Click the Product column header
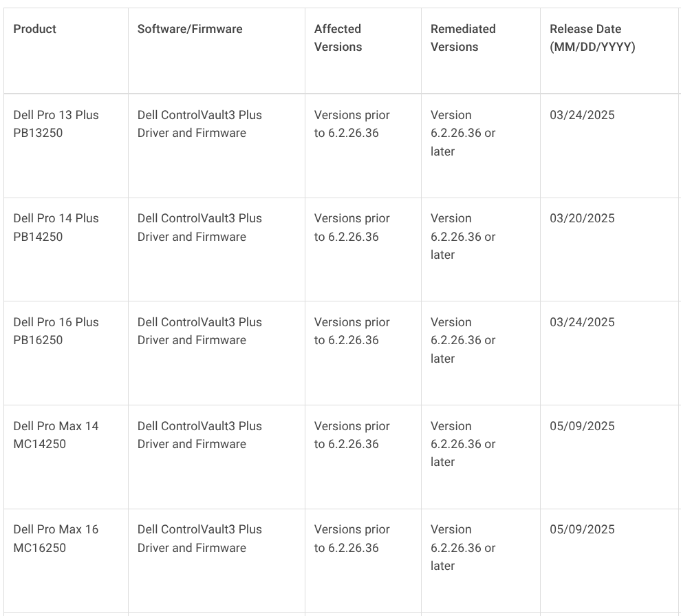 coord(35,29)
